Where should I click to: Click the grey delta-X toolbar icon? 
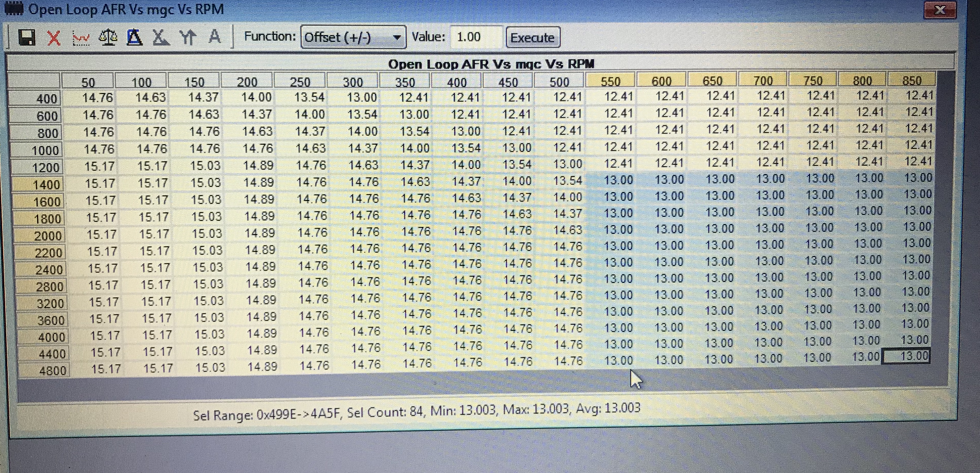click(x=160, y=38)
